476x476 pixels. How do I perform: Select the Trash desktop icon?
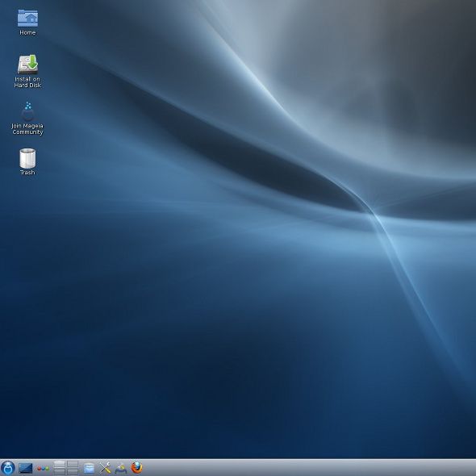(27, 158)
